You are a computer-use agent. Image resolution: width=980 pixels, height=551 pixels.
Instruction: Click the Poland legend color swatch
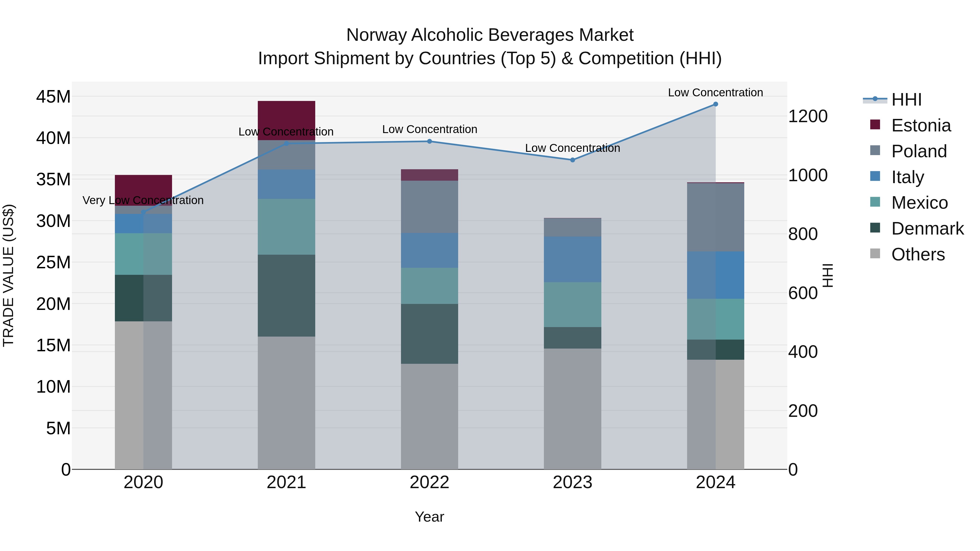[x=875, y=150]
